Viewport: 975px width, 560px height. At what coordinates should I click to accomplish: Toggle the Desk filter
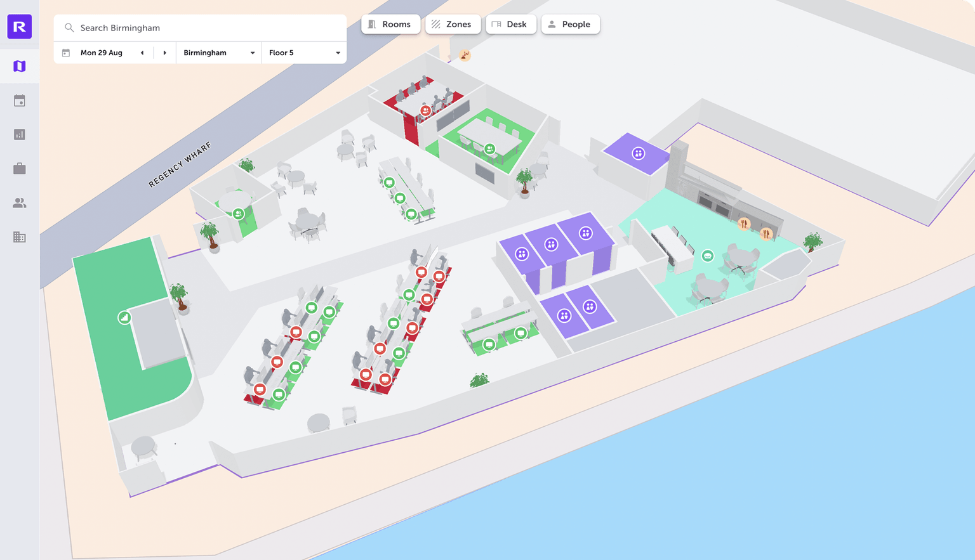coord(511,24)
